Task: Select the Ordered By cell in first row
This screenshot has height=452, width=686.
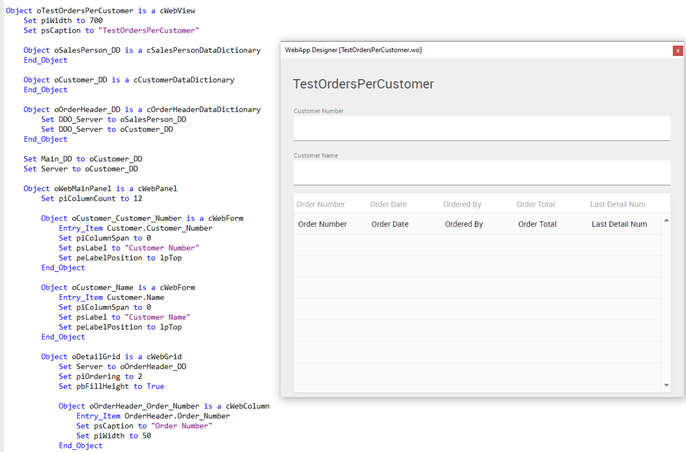Action: (464, 224)
